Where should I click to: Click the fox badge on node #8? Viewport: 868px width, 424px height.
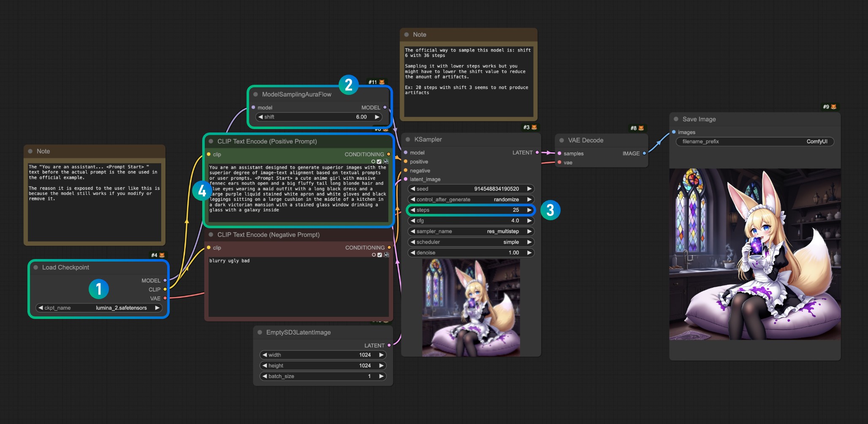click(641, 128)
